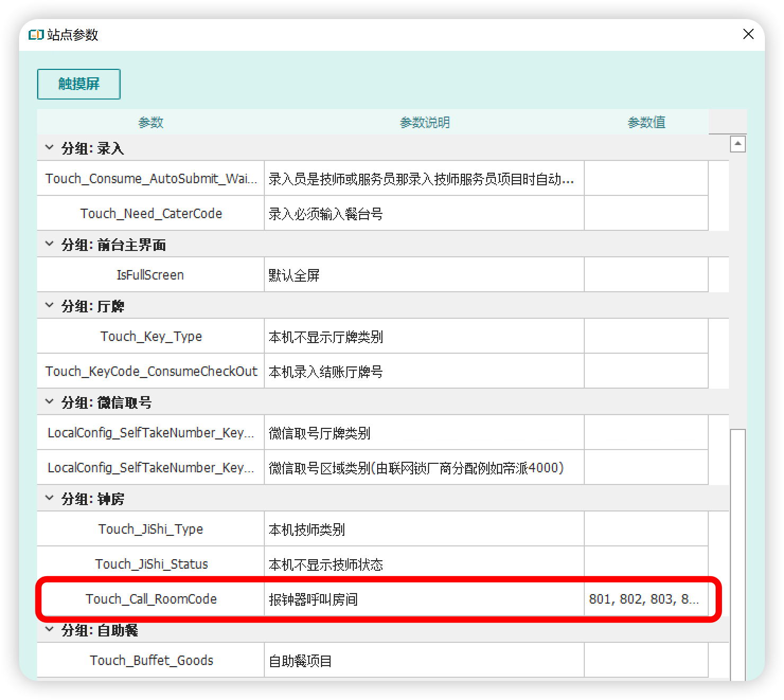Viewport: 784px width, 700px height.
Task: Collapse the 分组: 微信取号 group
Action: [x=49, y=402]
